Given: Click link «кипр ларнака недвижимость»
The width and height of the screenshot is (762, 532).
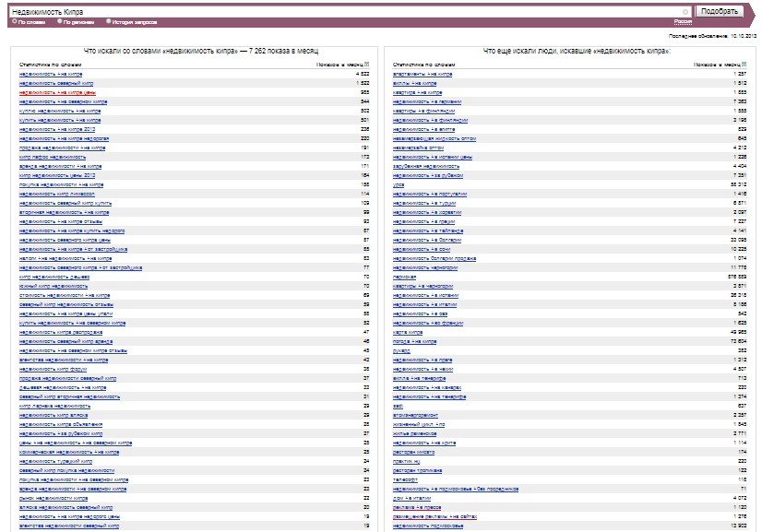Looking at the screenshot, I should pyautogui.click(x=55, y=407).
